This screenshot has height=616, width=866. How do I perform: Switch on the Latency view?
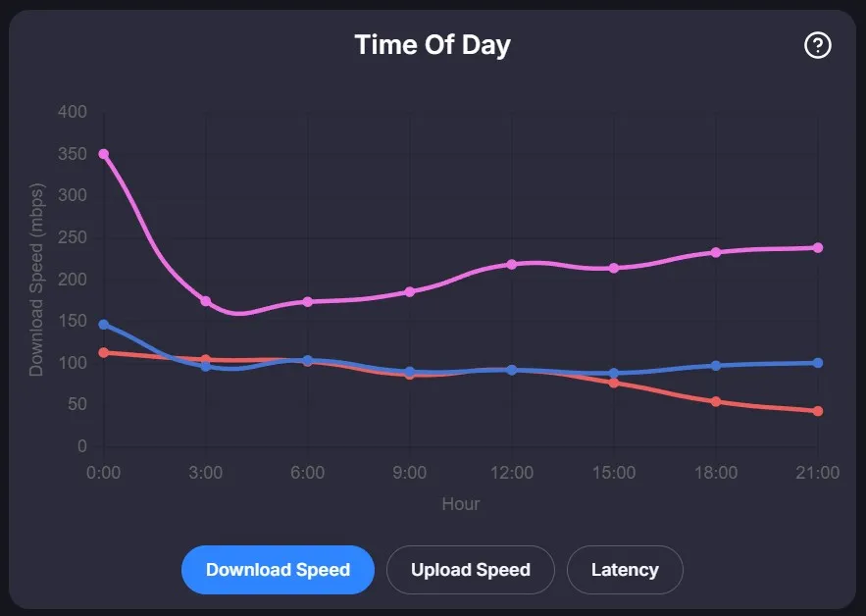(x=625, y=570)
